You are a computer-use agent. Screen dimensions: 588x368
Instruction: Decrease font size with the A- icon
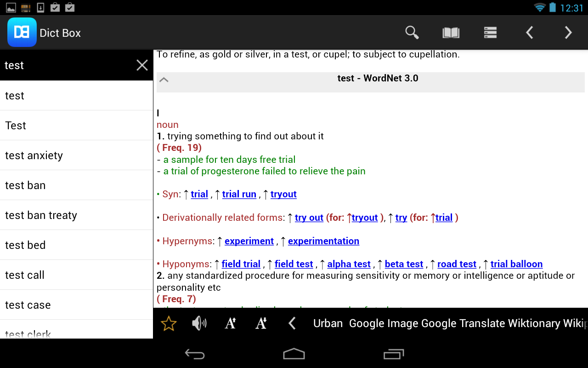[x=260, y=323]
